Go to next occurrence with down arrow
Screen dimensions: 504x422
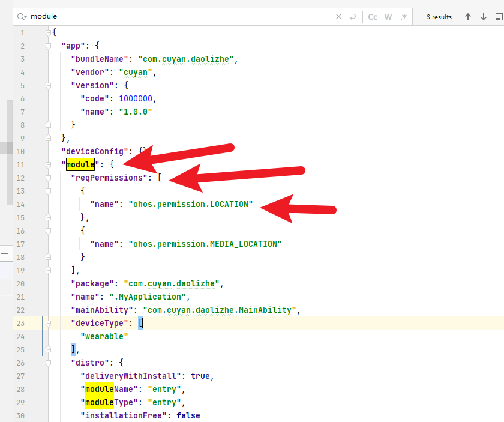pyautogui.click(x=484, y=17)
